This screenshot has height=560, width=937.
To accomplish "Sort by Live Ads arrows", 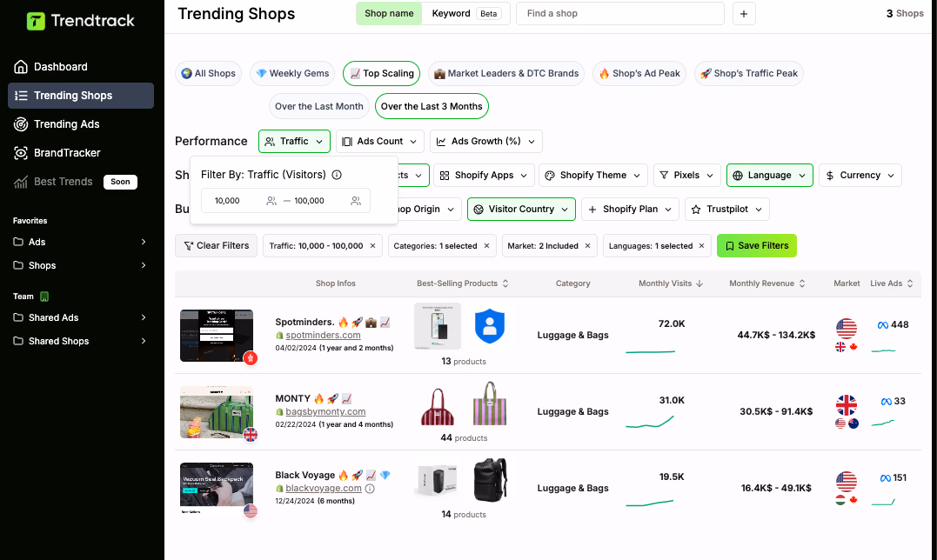I will tap(910, 283).
